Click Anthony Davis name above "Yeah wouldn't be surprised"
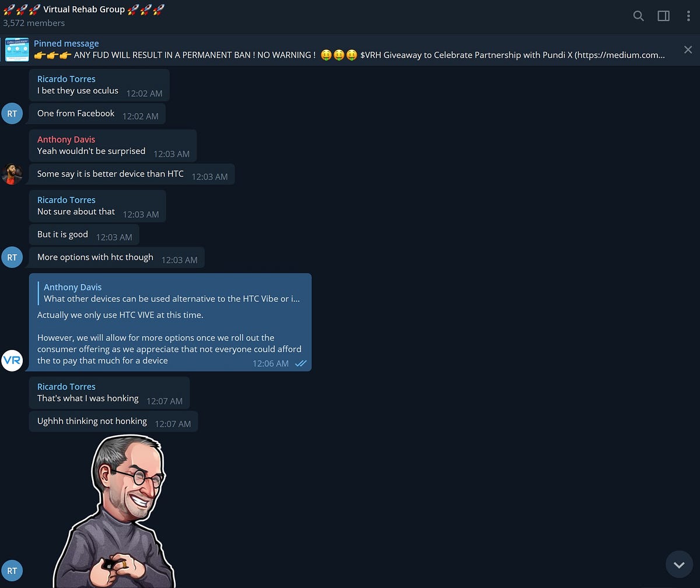Image resolution: width=700 pixels, height=588 pixels. [66, 139]
